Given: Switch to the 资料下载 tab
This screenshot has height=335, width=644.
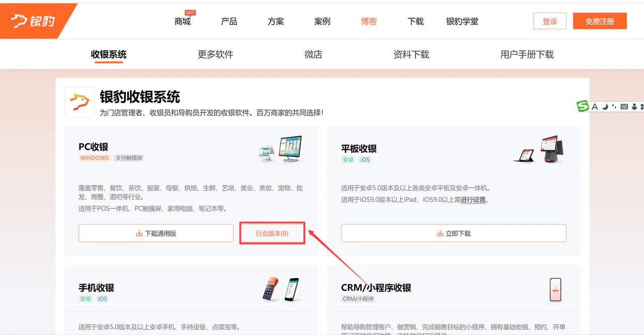Looking at the screenshot, I should pos(411,54).
